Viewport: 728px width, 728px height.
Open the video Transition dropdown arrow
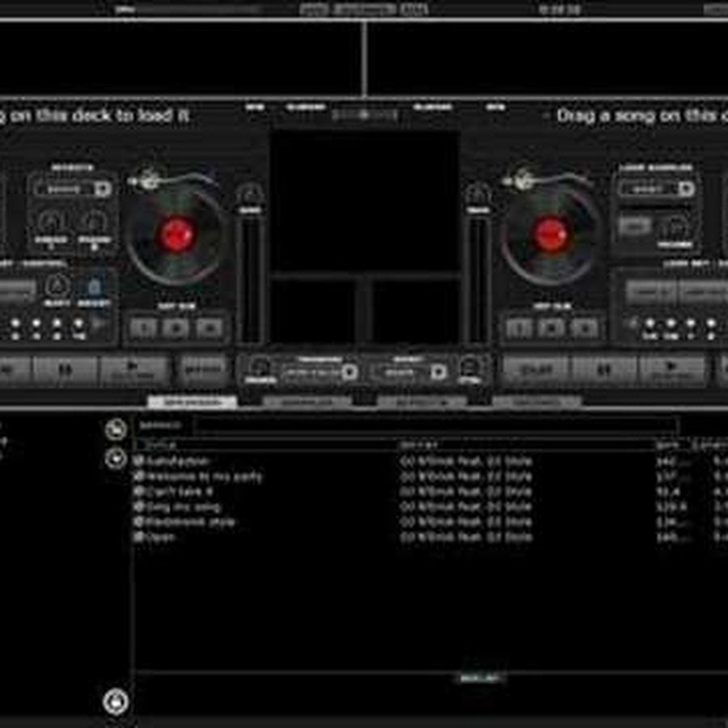pyautogui.click(x=349, y=371)
